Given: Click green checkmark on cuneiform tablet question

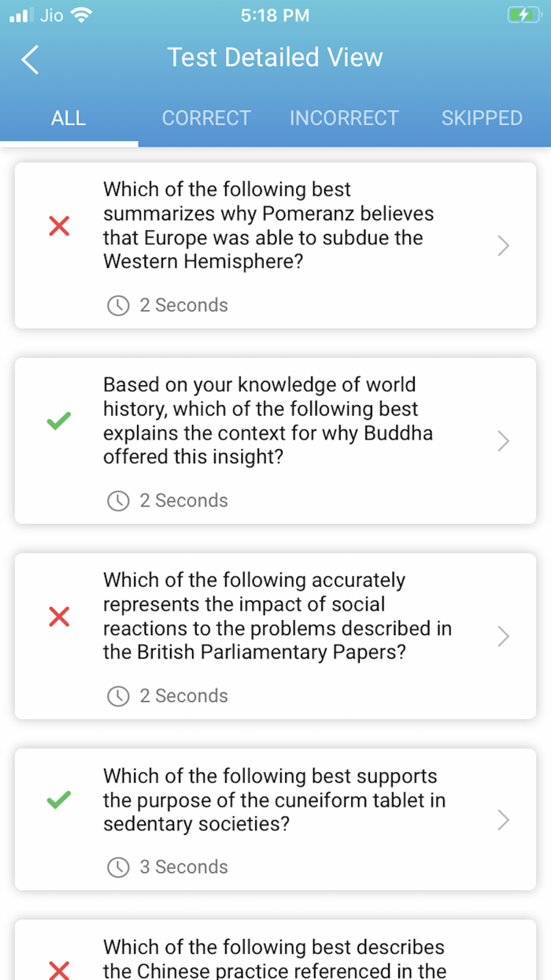Looking at the screenshot, I should tap(59, 800).
